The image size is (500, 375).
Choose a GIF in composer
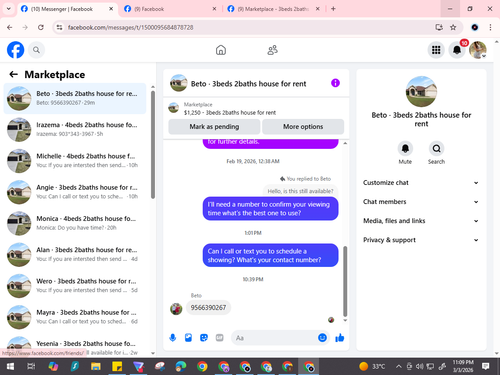tap(219, 338)
